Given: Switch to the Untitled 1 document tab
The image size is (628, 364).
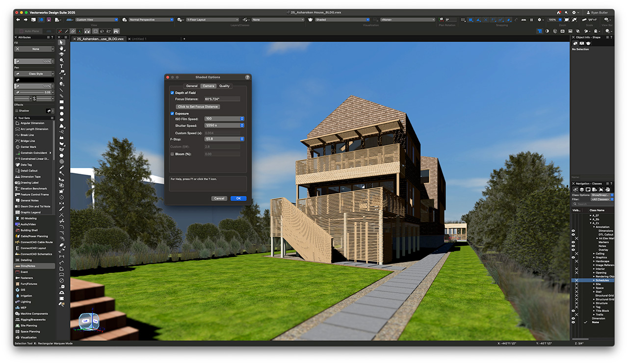Looking at the screenshot, I should tap(139, 39).
